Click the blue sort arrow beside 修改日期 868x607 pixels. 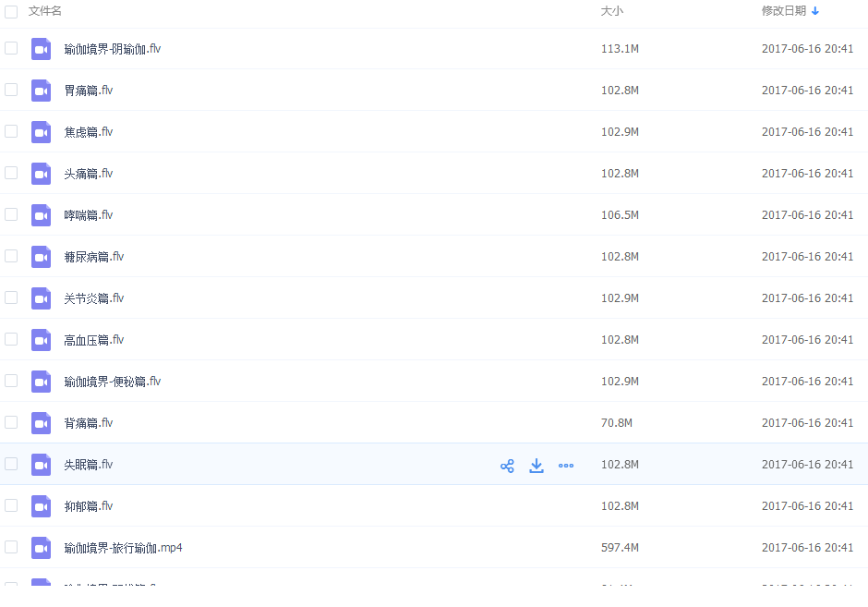coord(814,11)
